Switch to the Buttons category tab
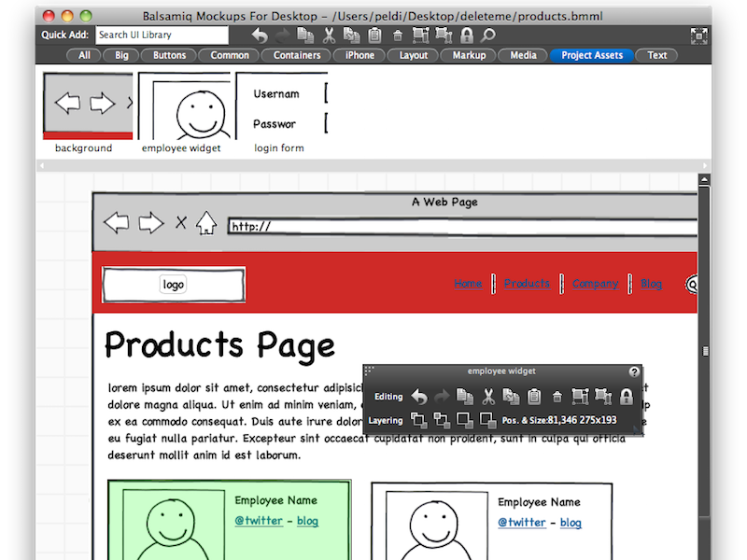The width and height of the screenshot is (747, 560). pos(168,55)
